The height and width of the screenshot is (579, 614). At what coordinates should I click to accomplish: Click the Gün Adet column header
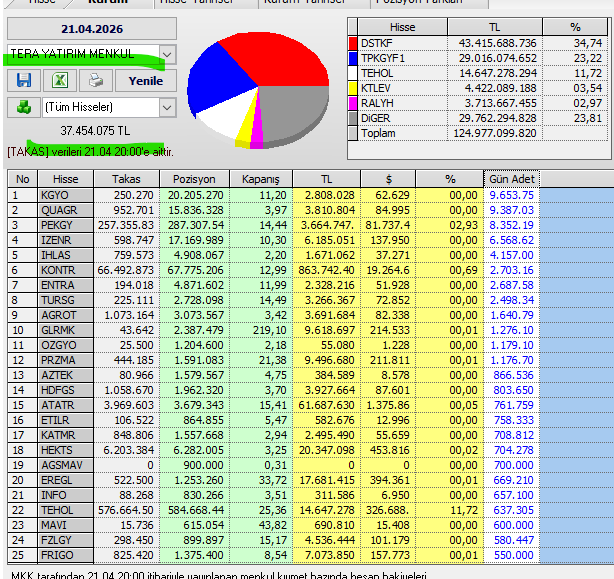point(511,179)
